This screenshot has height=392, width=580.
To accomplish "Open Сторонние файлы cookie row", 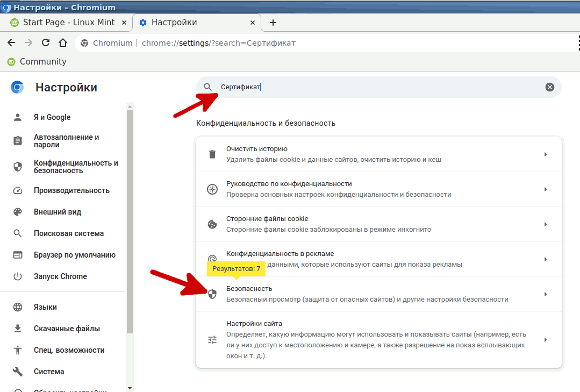I will (379, 224).
